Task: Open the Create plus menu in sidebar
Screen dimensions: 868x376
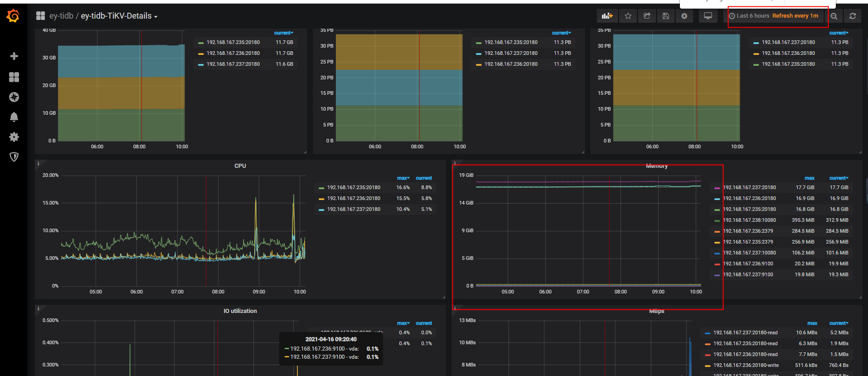Action: 14,56
